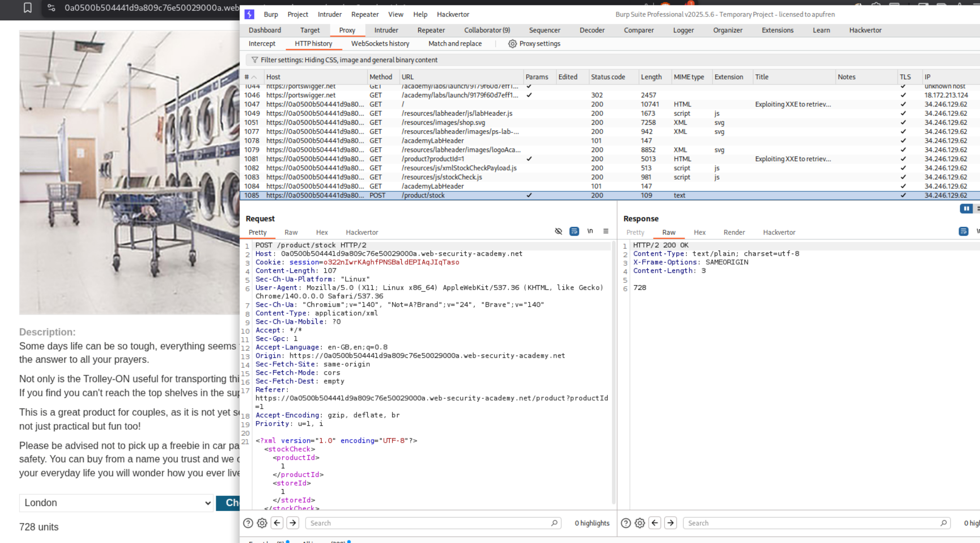Screen dimensions: 980x543
Task: Click the help question-mark icon below the request
Action: [248, 523]
